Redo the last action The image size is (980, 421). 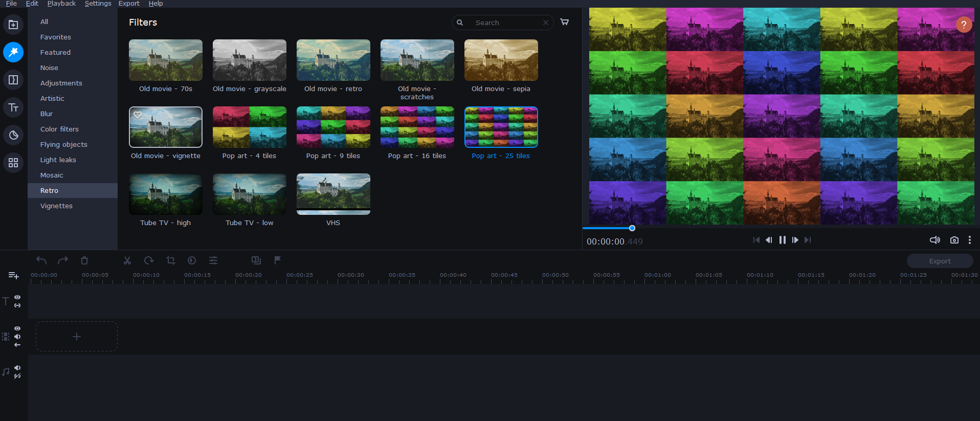coord(63,260)
